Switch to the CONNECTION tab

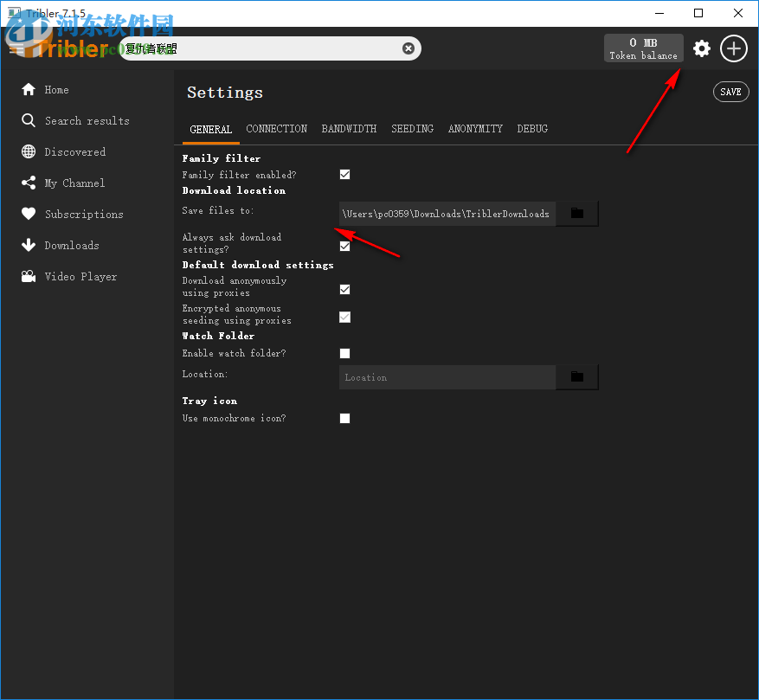pyautogui.click(x=276, y=129)
